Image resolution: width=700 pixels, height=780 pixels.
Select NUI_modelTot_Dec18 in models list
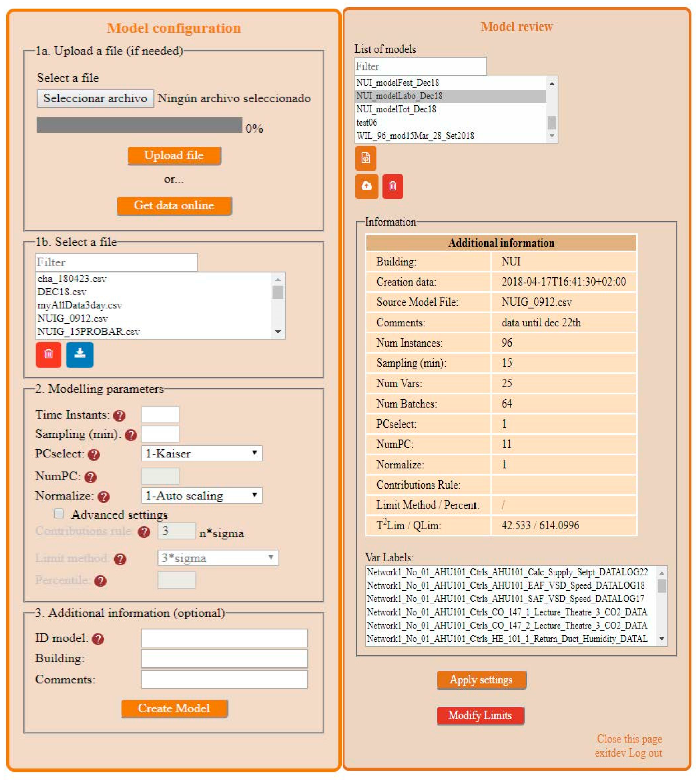pos(396,109)
